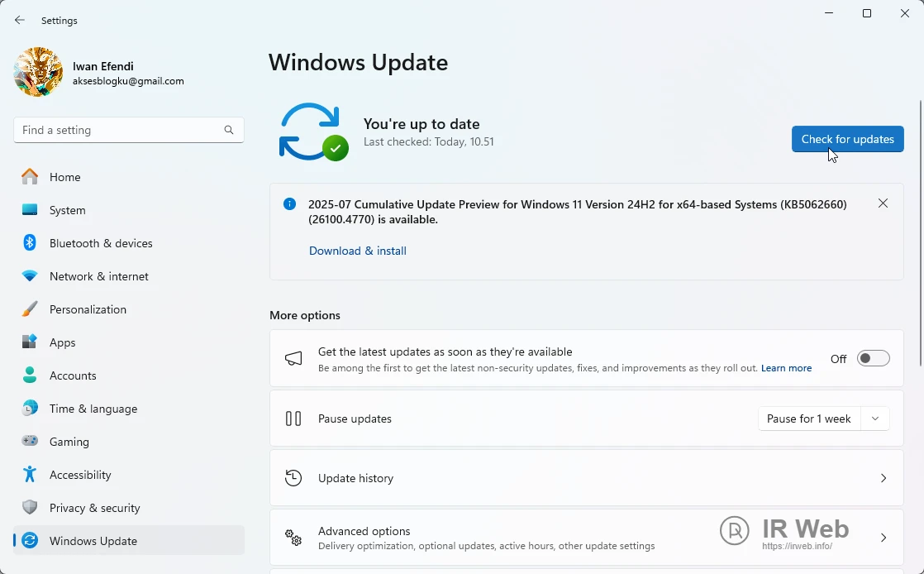
Task: Click the aksesblogku@gmail.com account email
Action: [128, 81]
